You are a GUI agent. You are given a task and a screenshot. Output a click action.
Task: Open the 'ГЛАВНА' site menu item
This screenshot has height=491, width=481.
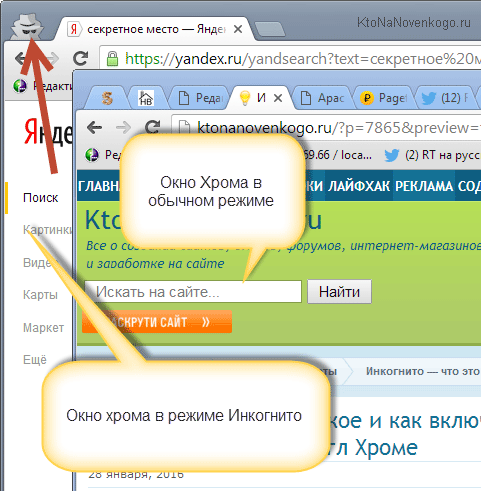pos(99,186)
